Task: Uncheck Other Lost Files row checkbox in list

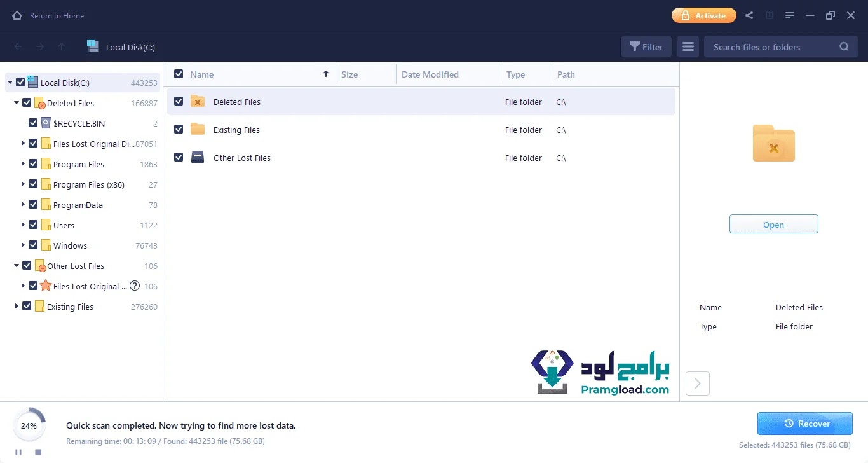Action: coord(179,157)
